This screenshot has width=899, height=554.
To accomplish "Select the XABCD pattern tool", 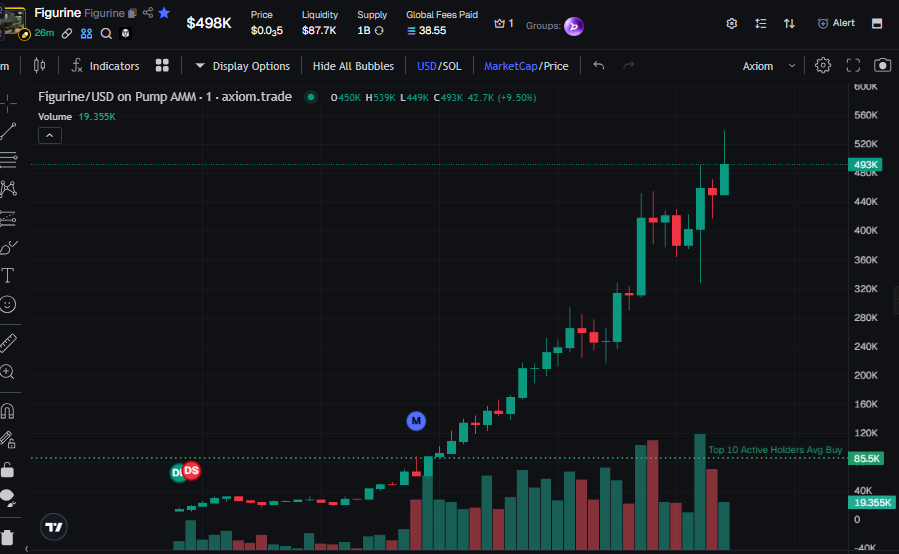I will pyautogui.click(x=8, y=189).
